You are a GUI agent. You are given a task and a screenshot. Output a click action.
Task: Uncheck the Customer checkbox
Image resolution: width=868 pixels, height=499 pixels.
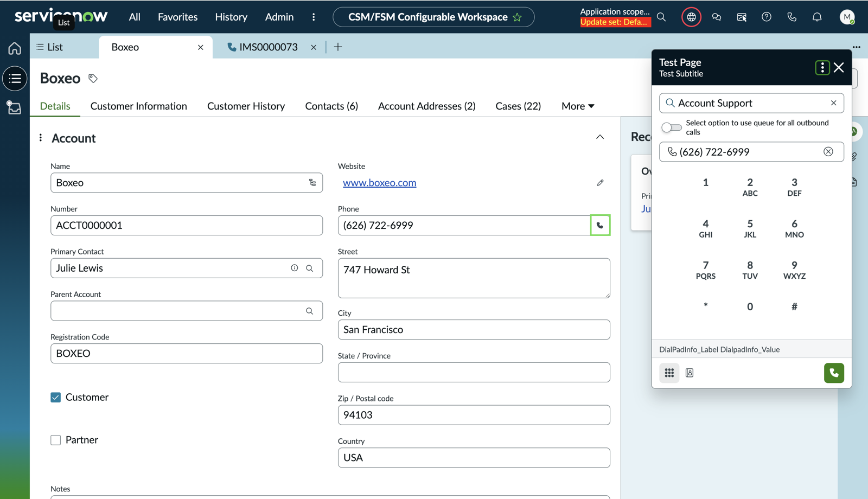56,398
